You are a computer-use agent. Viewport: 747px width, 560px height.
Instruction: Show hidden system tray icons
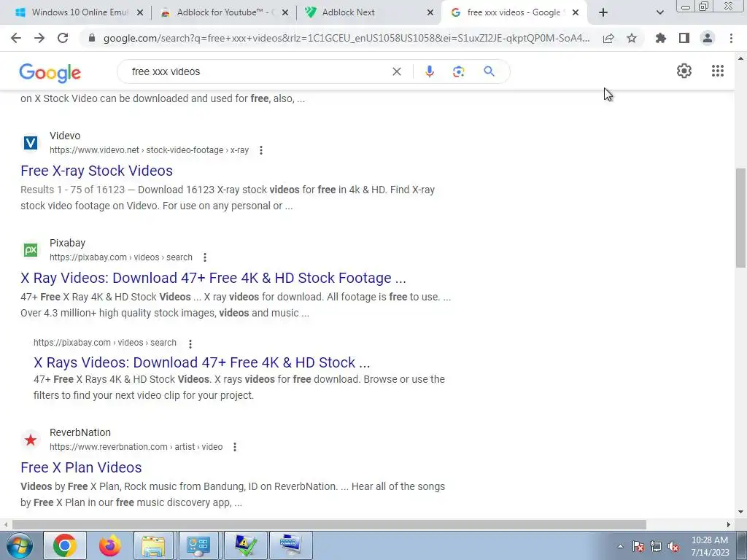tap(620, 546)
